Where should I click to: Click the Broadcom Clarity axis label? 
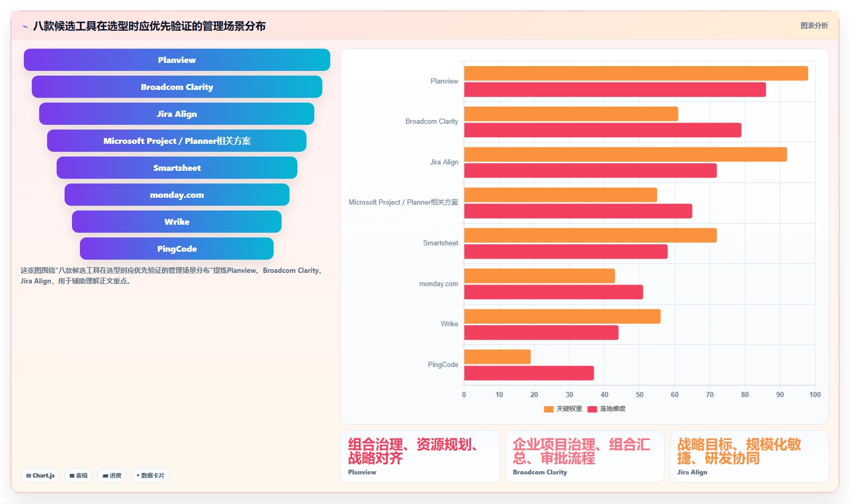pyautogui.click(x=431, y=121)
